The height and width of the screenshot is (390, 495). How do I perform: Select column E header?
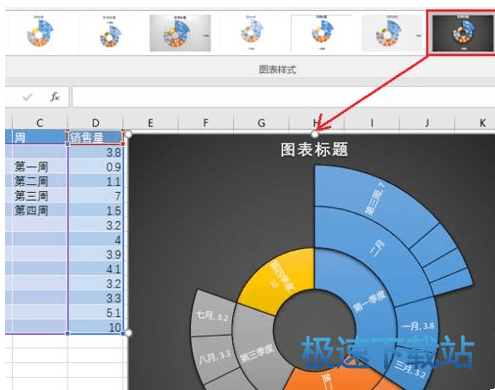151,123
